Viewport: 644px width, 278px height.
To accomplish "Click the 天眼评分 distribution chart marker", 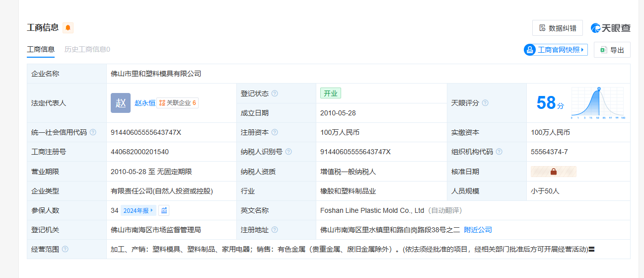I will point(598,90).
